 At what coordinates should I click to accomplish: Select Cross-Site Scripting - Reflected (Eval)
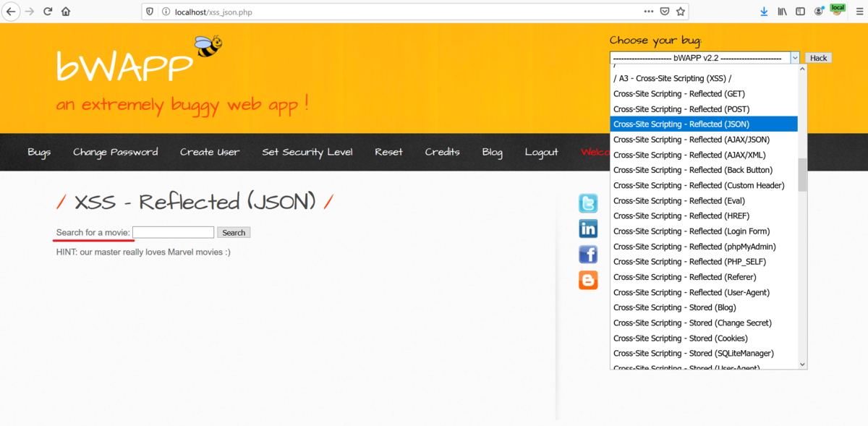704,201
